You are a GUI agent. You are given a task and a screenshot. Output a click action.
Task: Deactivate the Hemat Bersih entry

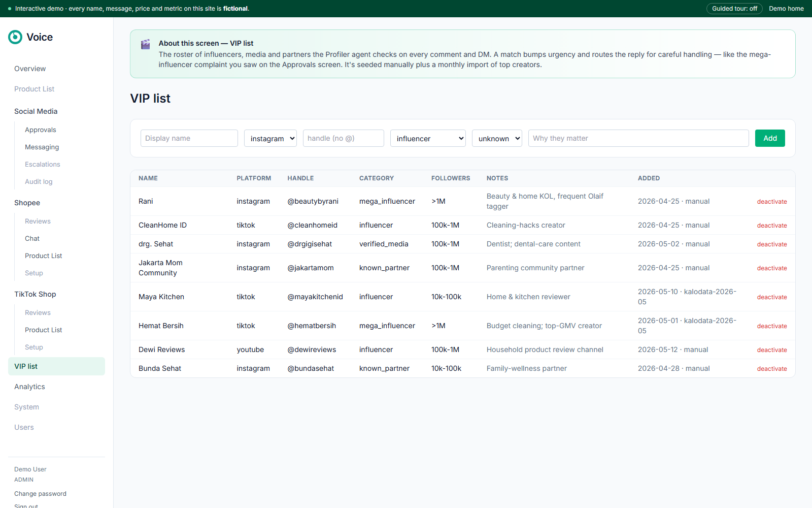pyautogui.click(x=772, y=326)
